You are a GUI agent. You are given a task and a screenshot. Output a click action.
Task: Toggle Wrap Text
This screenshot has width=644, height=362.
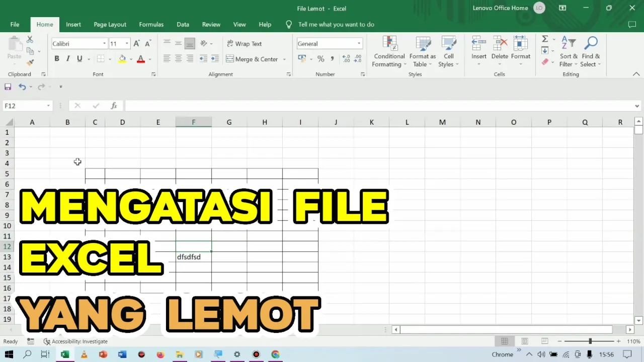pos(244,44)
